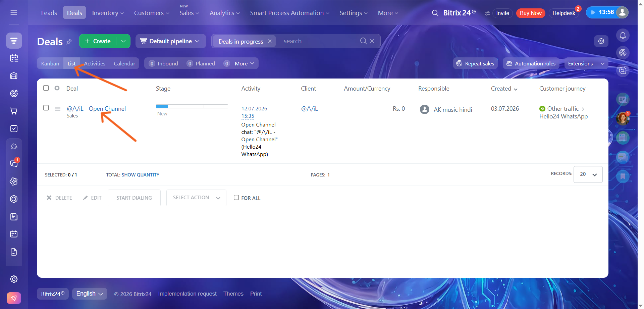Open the sliders icon next to Bitrix24 logo
Viewport: 644px width, 309px height.
[487, 13]
